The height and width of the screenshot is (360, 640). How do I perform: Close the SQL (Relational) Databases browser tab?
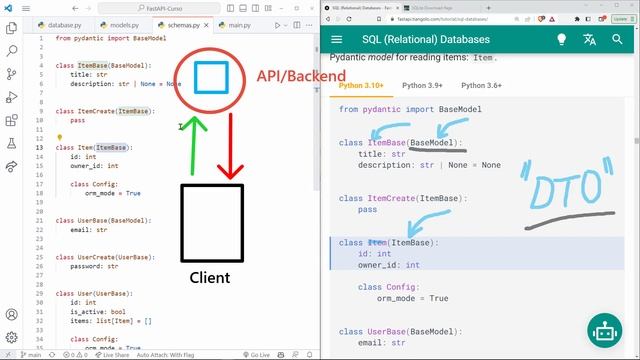point(398,8)
